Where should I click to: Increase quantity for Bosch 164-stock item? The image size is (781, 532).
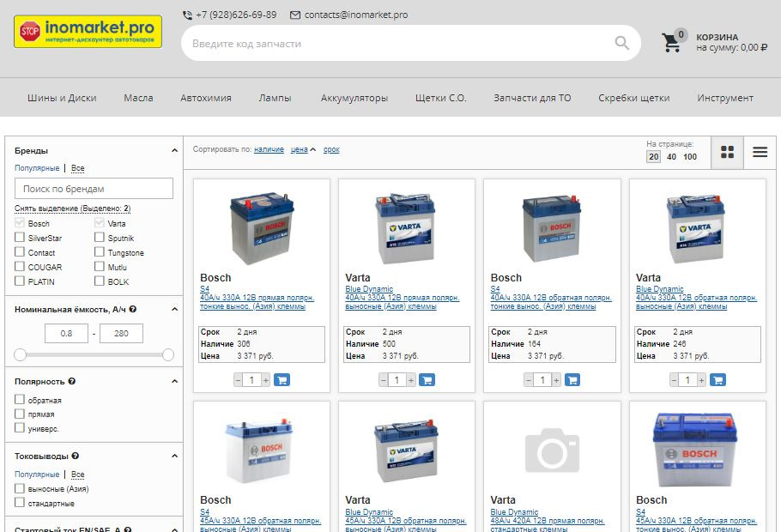click(x=556, y=380)
